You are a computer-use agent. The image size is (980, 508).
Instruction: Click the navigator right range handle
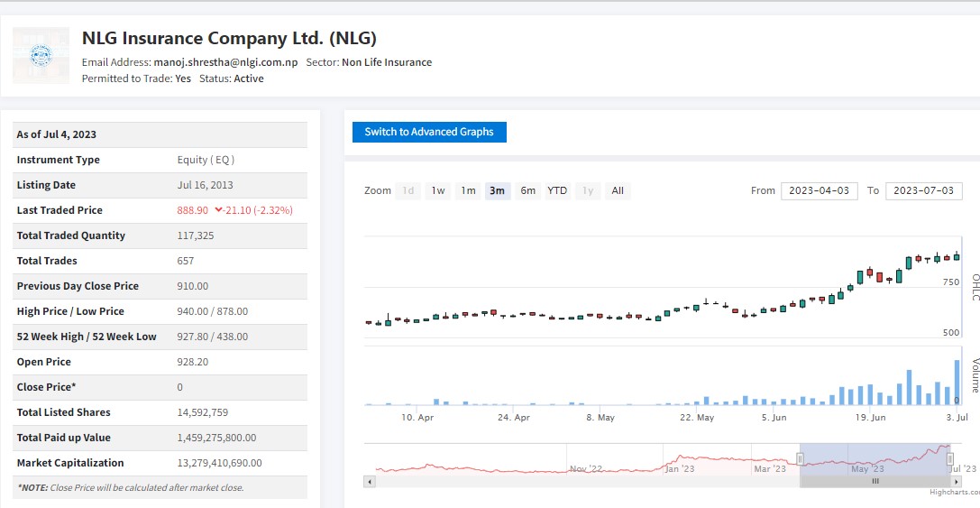click(x=949, y=460)
